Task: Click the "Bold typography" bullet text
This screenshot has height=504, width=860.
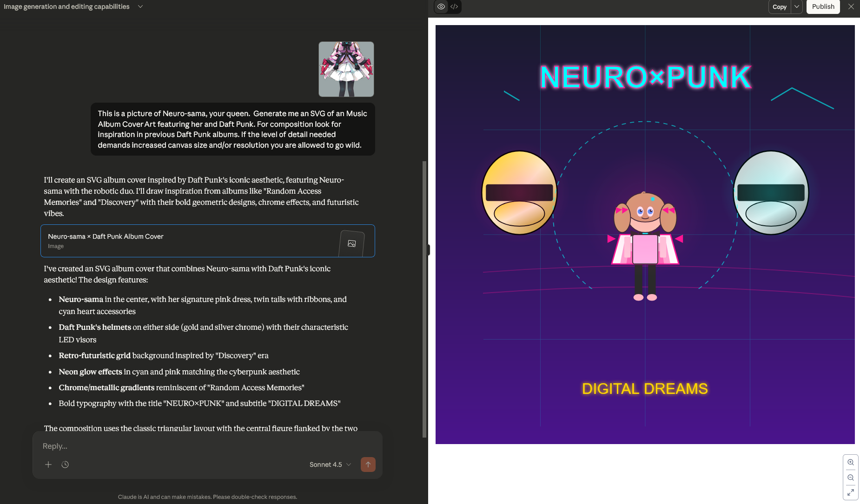Action: pyautogui.click(x=199, y=403)
